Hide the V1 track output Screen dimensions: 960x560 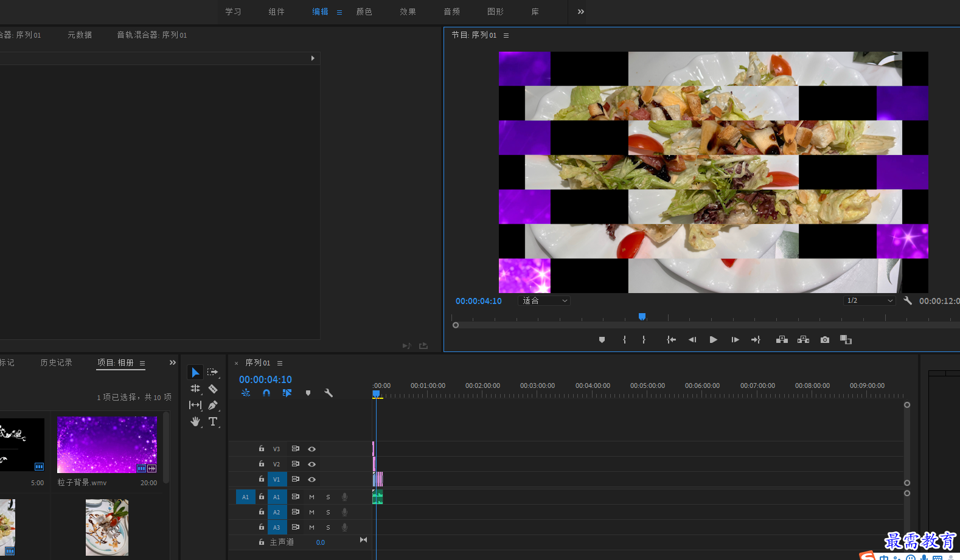click(x=311, y=479)
